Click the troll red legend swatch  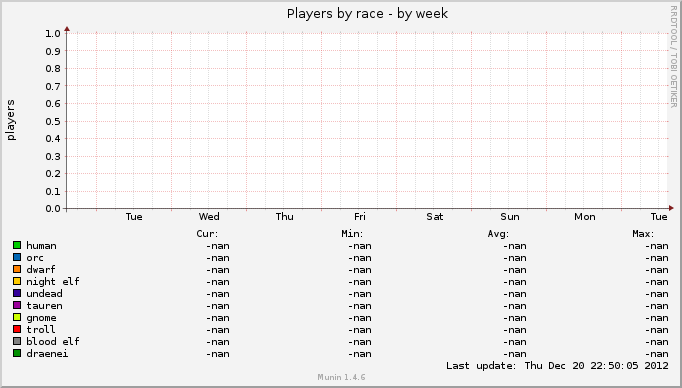(x=17, y=329)
